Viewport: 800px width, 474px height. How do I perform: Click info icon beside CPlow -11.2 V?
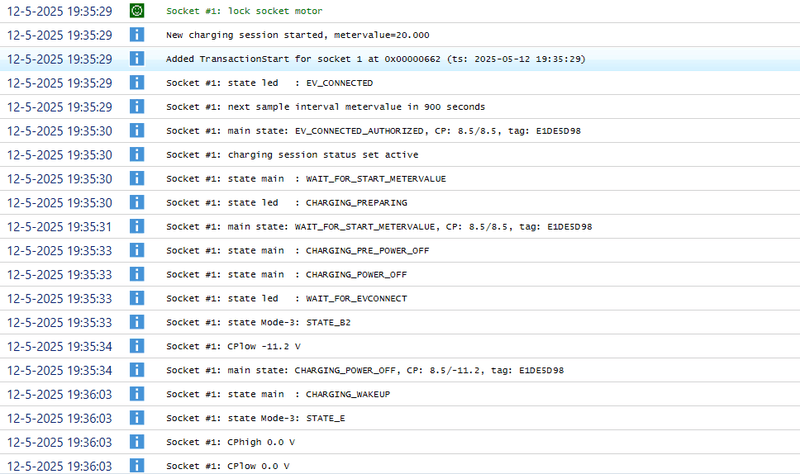138,346
